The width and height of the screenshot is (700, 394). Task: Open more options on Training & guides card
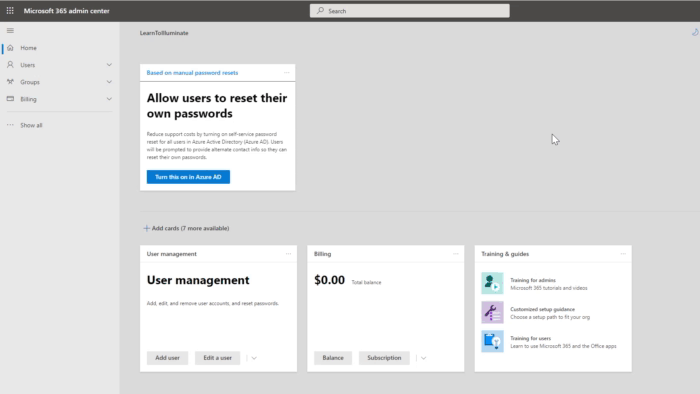[623, 253]
